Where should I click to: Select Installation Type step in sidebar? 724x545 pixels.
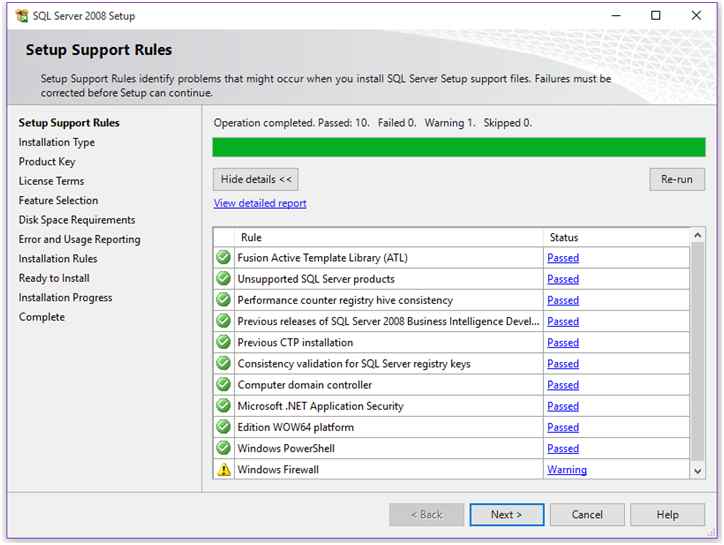pyautogui.click(x=57, y=142)
